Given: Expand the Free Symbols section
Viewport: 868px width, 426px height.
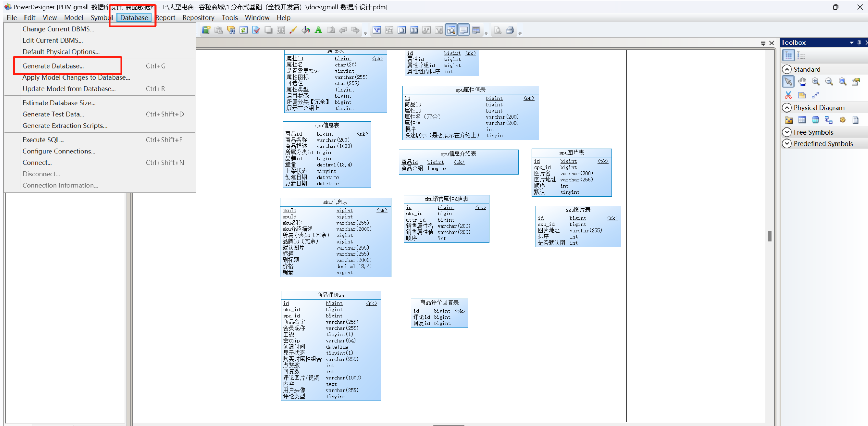Looking at the screenshot, I should [787, 132].
